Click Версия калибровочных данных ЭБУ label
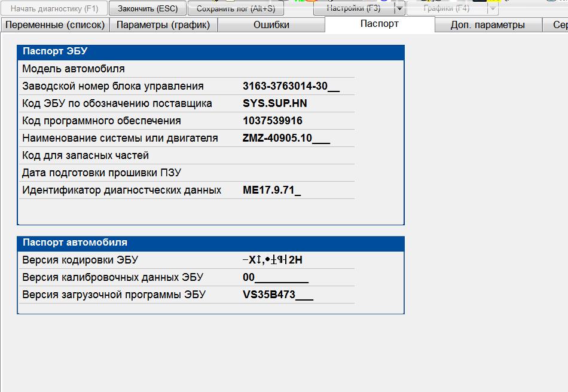The width and height of the screenshot is (568, 392). point(112,277)
